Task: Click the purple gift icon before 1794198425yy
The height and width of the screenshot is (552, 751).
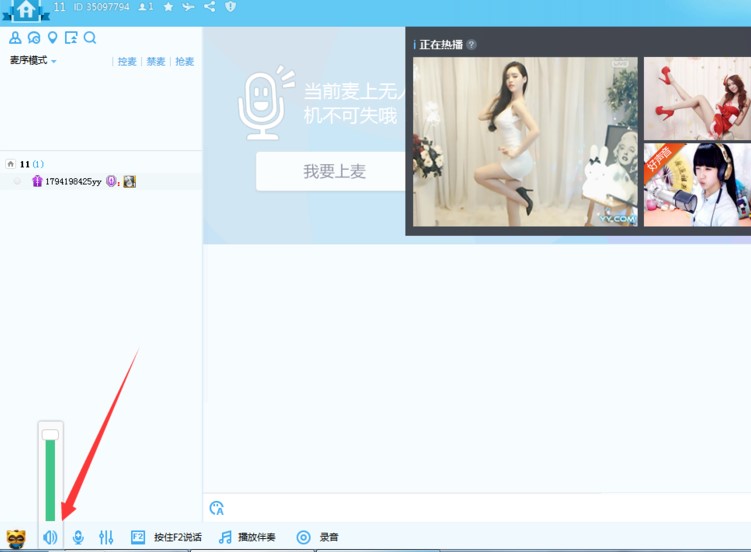Action: (x=37, y=181)
